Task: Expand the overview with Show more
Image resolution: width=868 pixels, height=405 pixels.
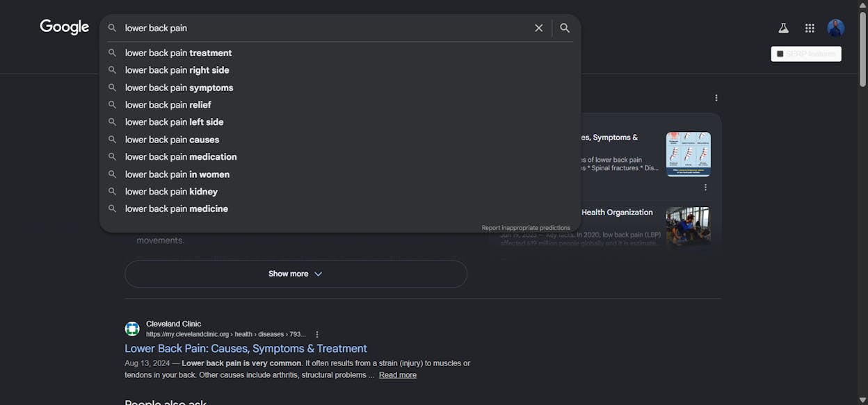Action: (296, 274)
